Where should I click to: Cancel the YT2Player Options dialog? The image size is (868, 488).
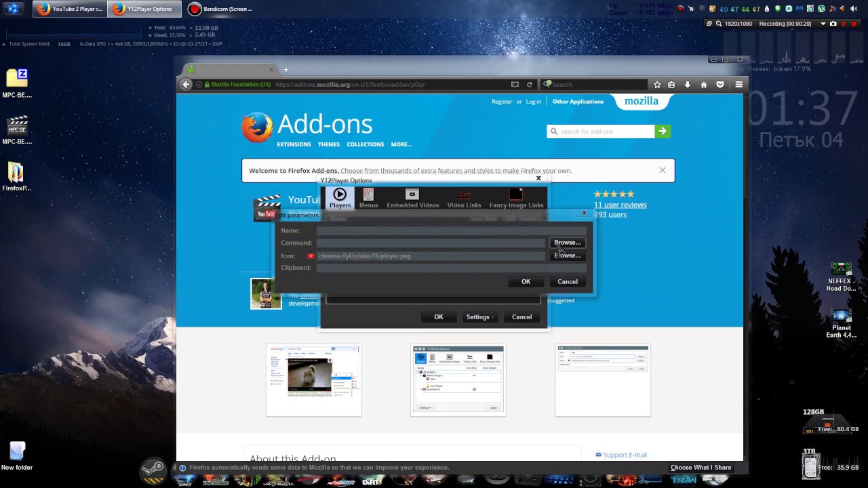(x=521, y=317)
